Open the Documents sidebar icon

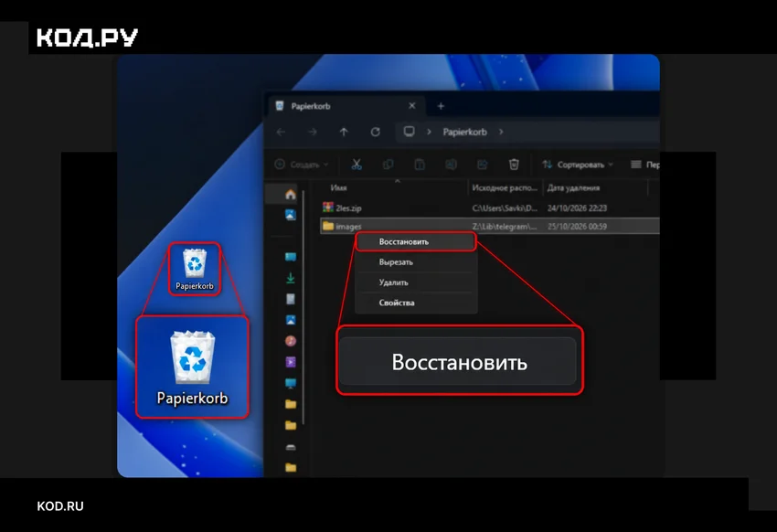tap(291, 299)
